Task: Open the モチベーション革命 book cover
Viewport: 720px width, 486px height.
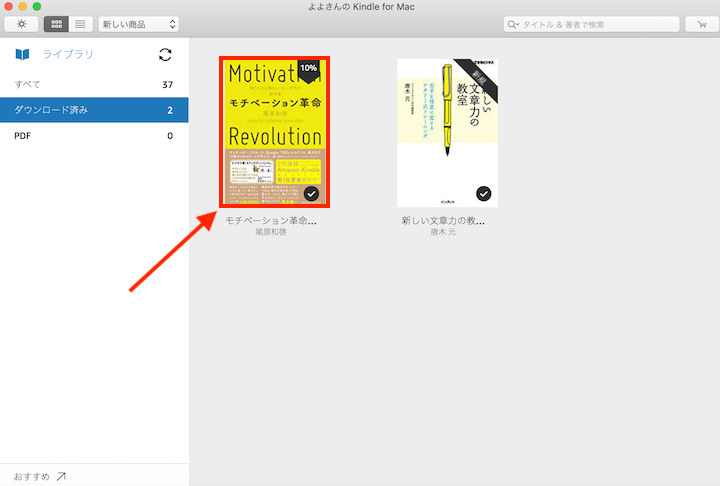Action: [275, 132]
